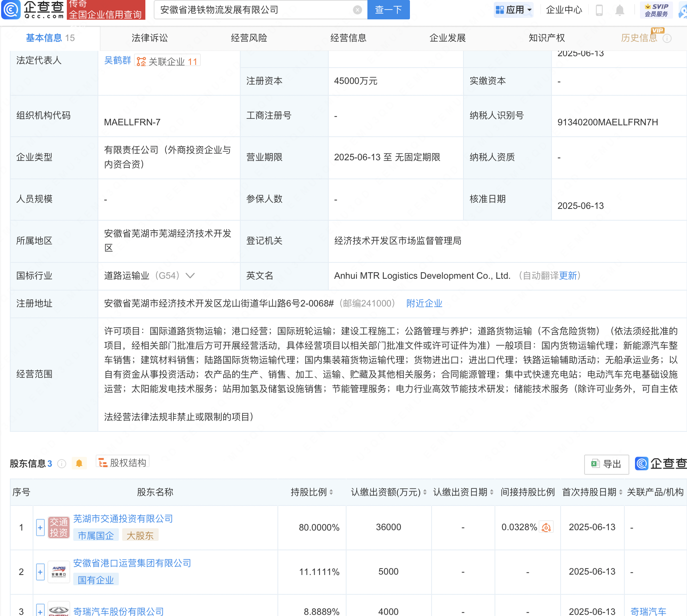Open 奇瑞汽车股份有限公司 link
This screenshot has width=687, height=616.
pyautogui.click(x=118, y=611)
